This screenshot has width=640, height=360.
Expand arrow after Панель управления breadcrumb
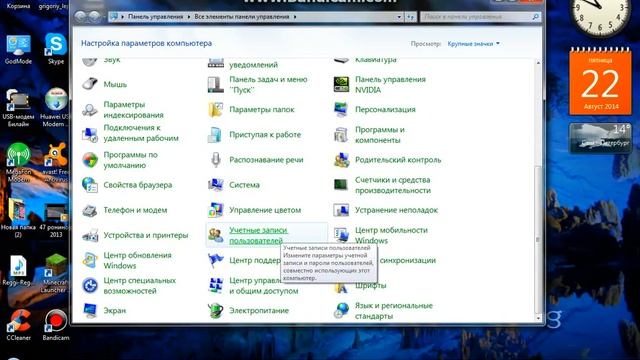(189, 17)
